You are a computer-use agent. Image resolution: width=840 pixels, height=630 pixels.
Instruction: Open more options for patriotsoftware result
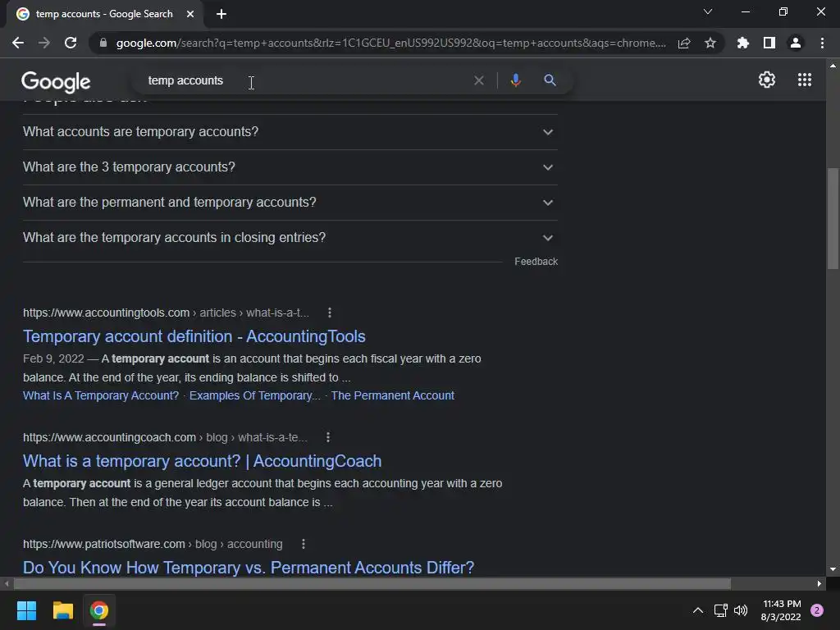[304, 544]
